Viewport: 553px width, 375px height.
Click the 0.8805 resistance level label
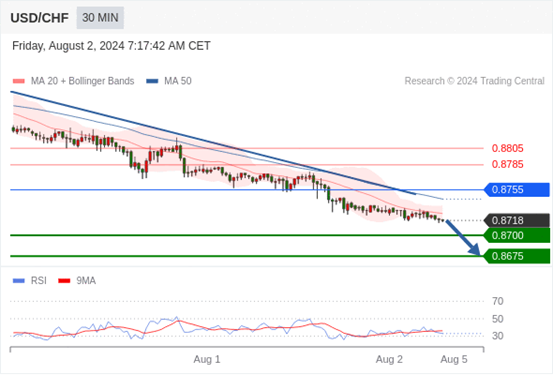click(x=508, y=149)
